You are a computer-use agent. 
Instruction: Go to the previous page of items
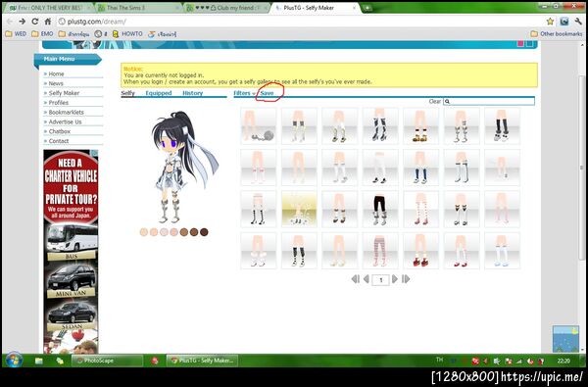(367, 279)
